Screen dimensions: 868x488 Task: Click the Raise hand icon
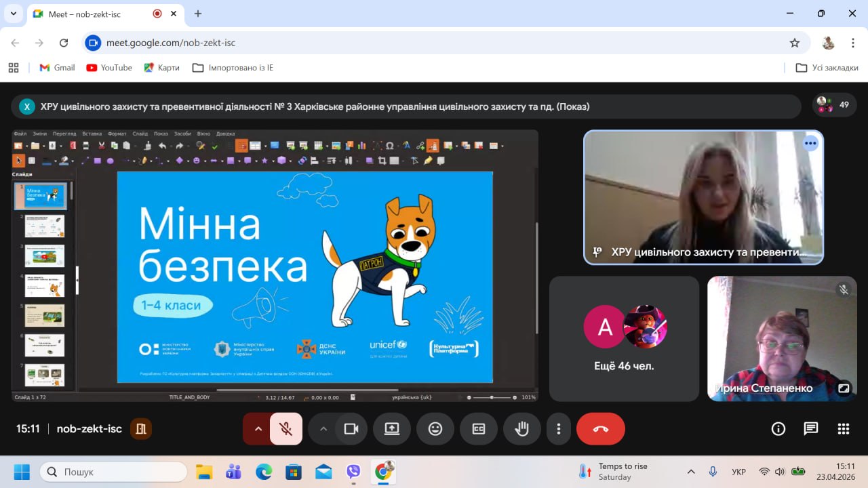[x=521, y=428]
